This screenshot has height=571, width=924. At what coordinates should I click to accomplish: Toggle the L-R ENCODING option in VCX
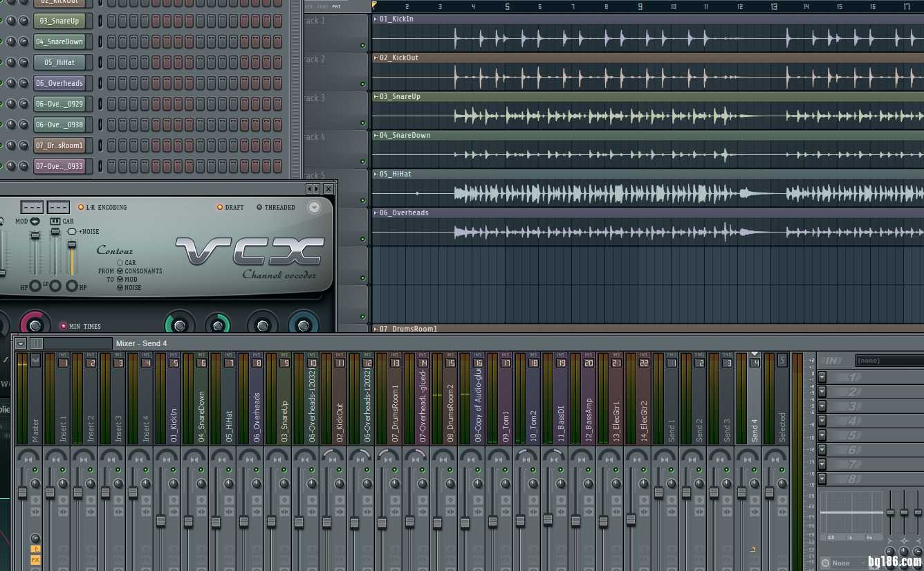tap(102, 207)
